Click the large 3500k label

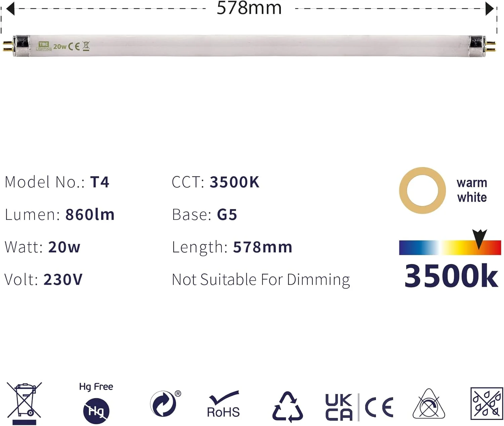point(451,276)
